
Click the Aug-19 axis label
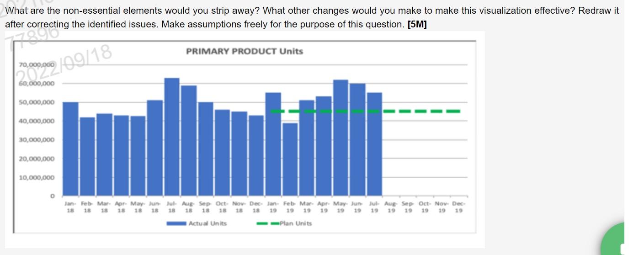tap(391, 207)
